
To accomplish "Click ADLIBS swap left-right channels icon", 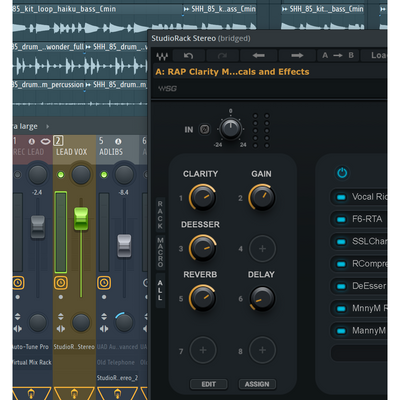I will pyautogui.click(x=104, y=329).
